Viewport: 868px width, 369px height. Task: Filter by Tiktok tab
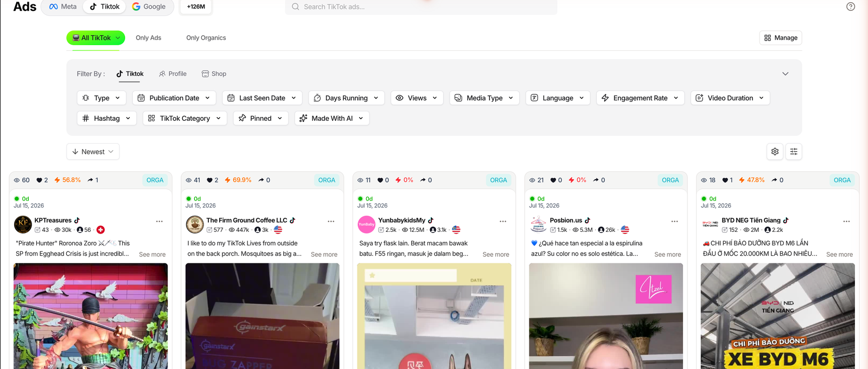[x=130, y=74]
